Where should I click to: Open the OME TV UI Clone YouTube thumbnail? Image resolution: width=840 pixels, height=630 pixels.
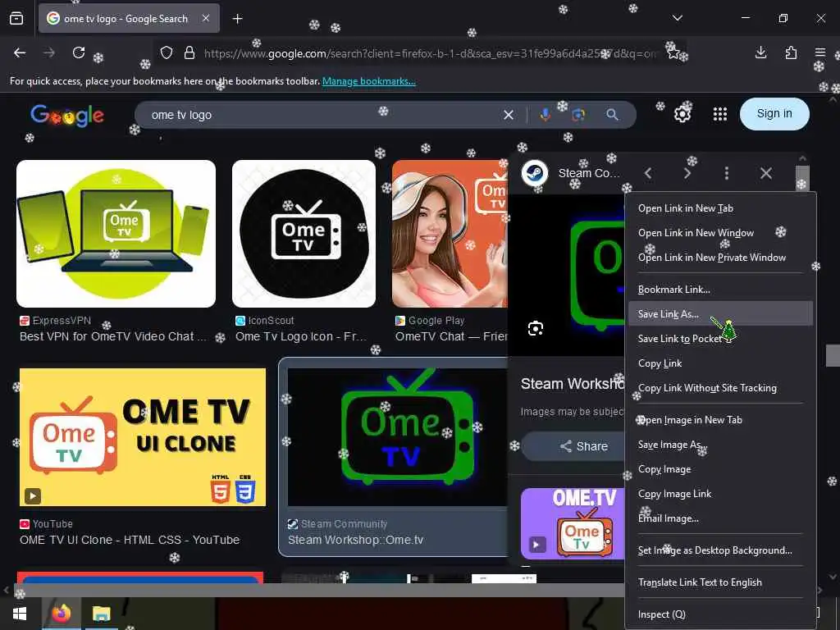click(x=143, y=437)
